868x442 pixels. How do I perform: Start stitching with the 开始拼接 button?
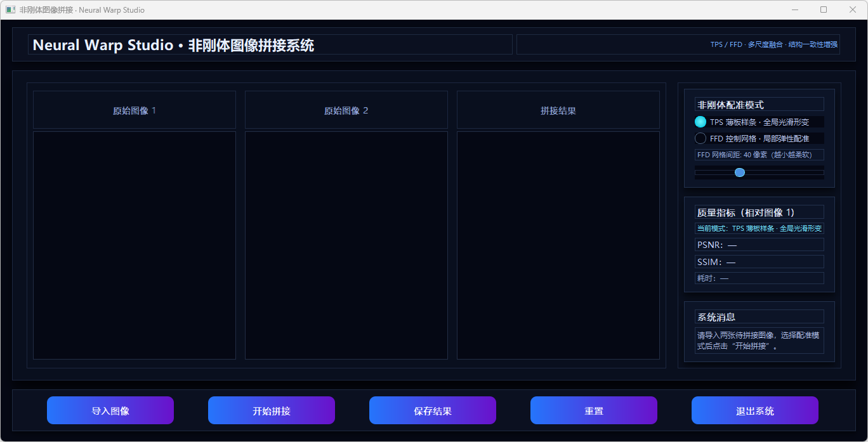tap(272, 410)
